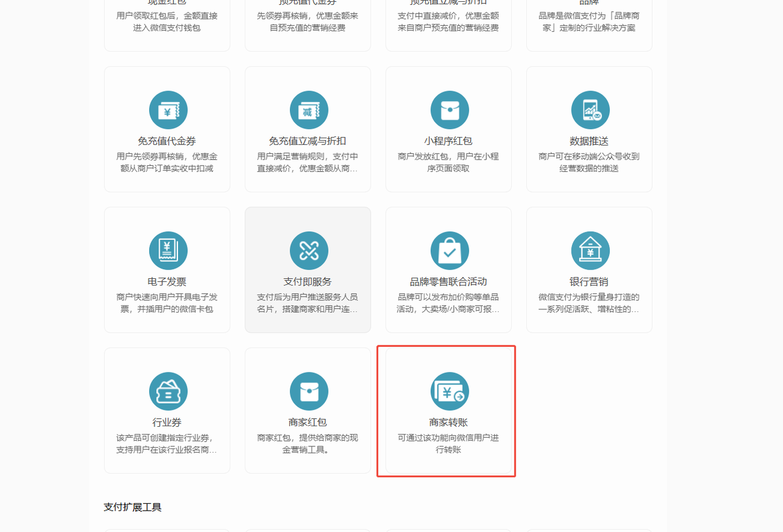Screen dimensions: 783x532
Task: Click the 小程序红包 description text
Action: pyautogui.click(x=448, y=163)
